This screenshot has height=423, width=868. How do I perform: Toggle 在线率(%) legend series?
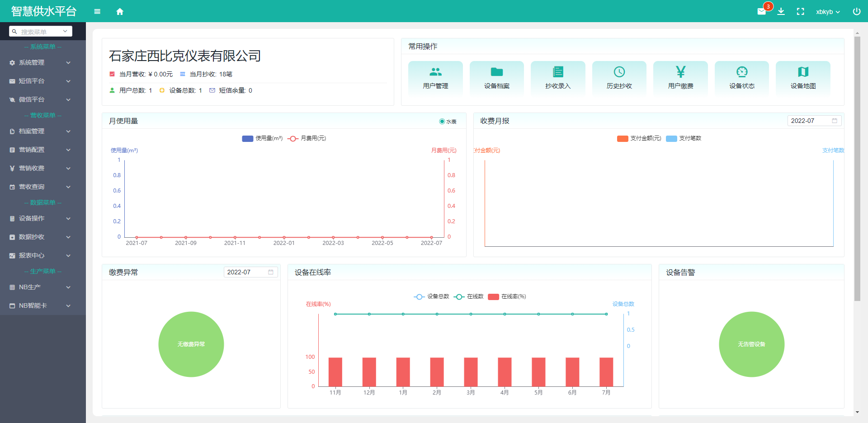[x=493, y=297]
